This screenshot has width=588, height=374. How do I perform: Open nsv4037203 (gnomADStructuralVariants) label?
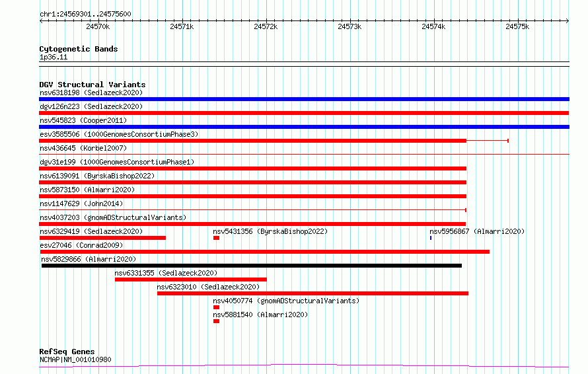pos(113,217)
